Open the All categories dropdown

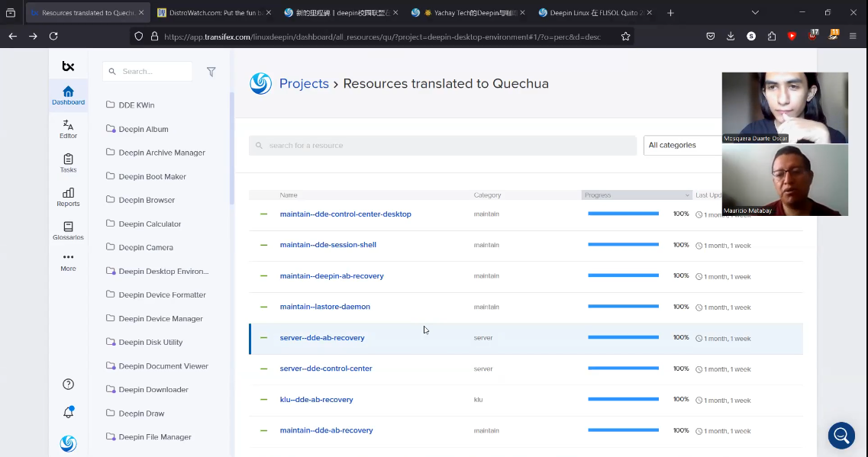(683, 145)
